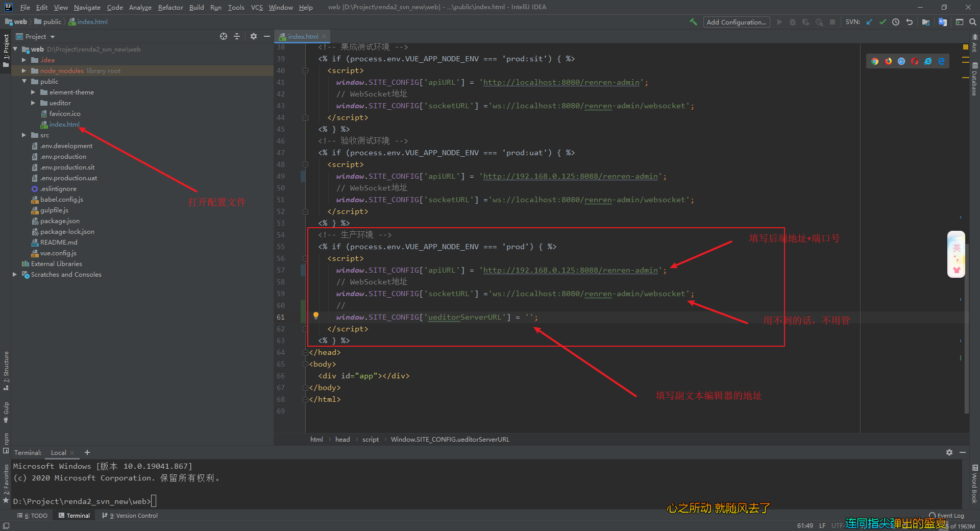Image resolution: width=980 pixels, height=531 pixels.
Task: Toggle the Favorites tool window stripe
Action: [6, 484]
